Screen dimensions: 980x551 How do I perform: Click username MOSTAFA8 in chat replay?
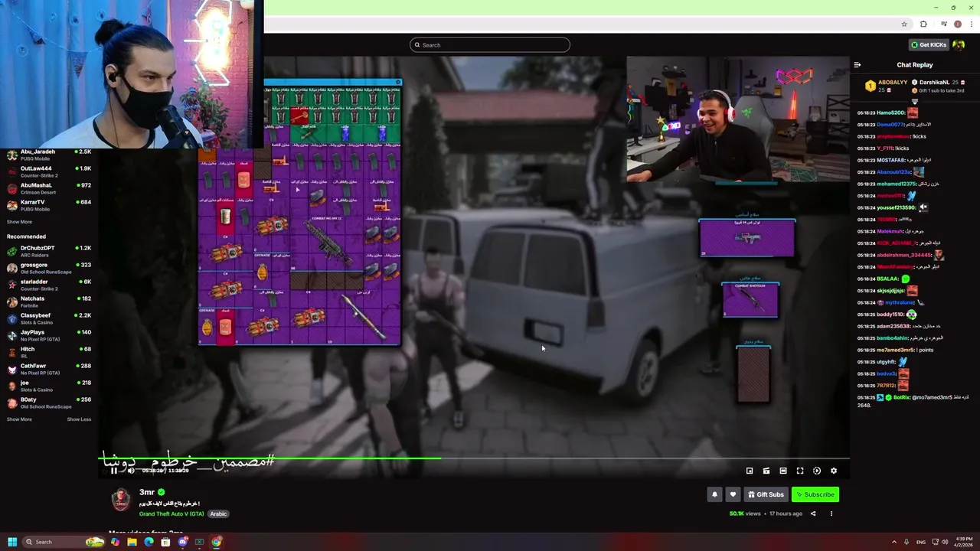click(892, 160)
